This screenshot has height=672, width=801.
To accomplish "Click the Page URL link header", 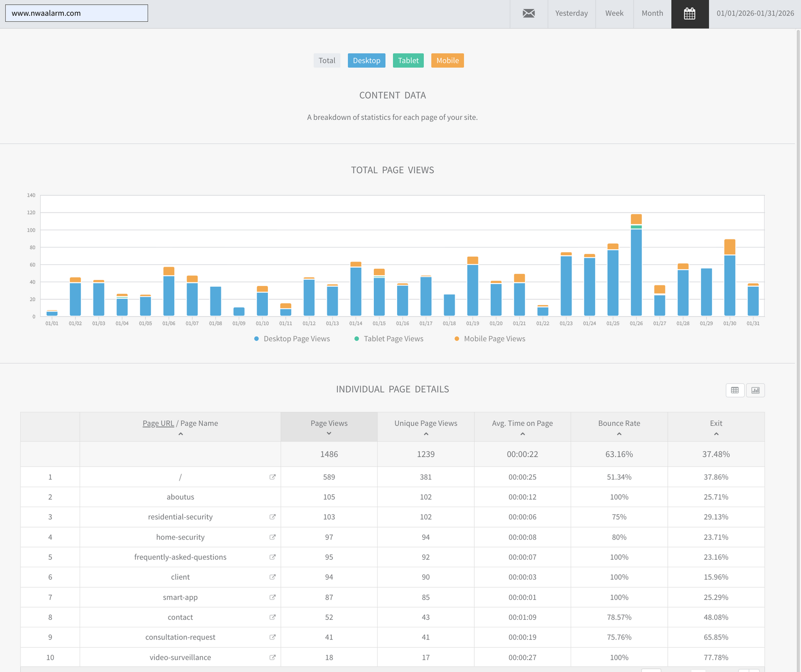I will tap(158, 423).
